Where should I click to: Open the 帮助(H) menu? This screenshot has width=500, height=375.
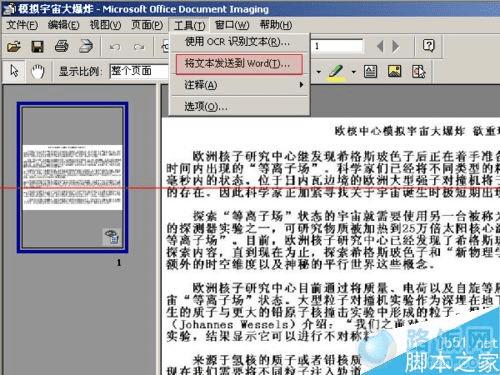[276, 25]
